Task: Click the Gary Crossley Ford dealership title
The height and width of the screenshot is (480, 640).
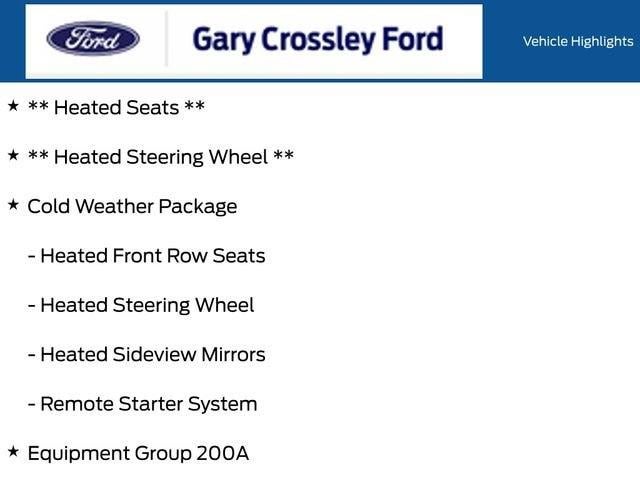Action: tap(318, 40)
